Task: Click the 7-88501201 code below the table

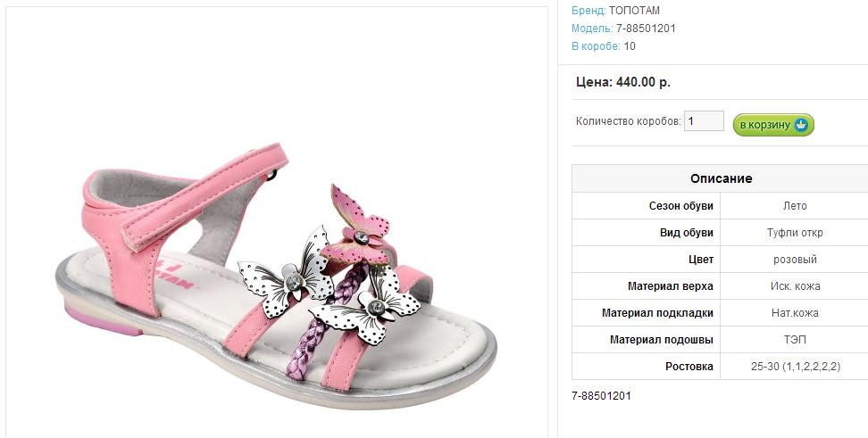Action: pyautogui.click(x=601, y=395)
